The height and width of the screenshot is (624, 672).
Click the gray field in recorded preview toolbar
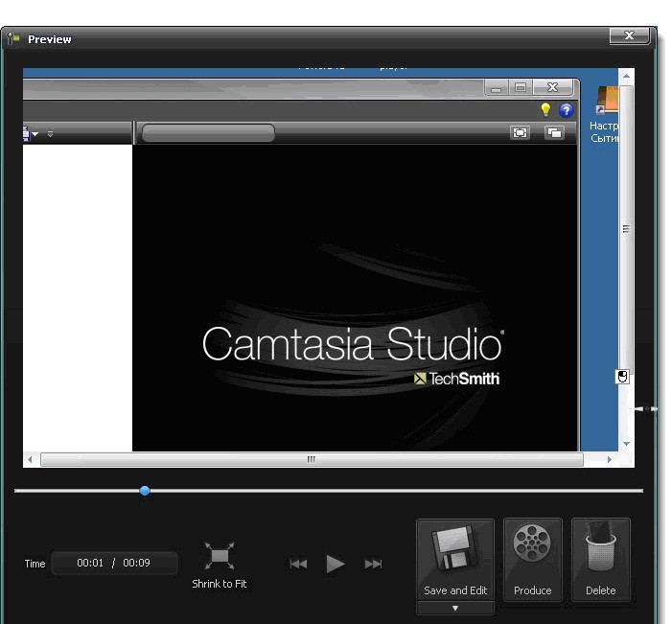coord(208,133)
